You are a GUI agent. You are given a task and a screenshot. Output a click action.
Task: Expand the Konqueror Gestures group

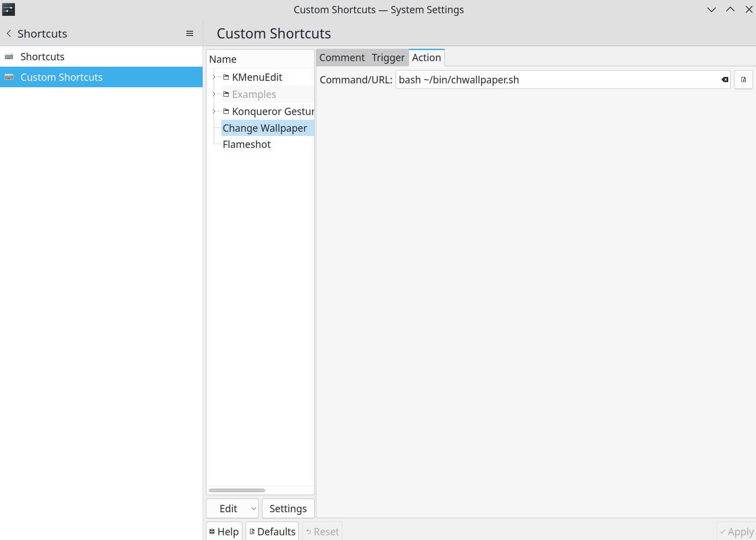214,112
